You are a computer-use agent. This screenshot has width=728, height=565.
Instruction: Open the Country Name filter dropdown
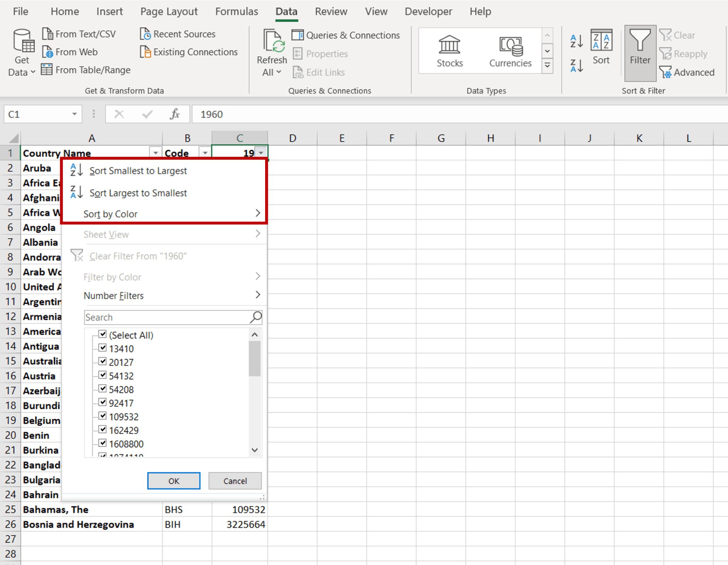(x=155, y=152)
